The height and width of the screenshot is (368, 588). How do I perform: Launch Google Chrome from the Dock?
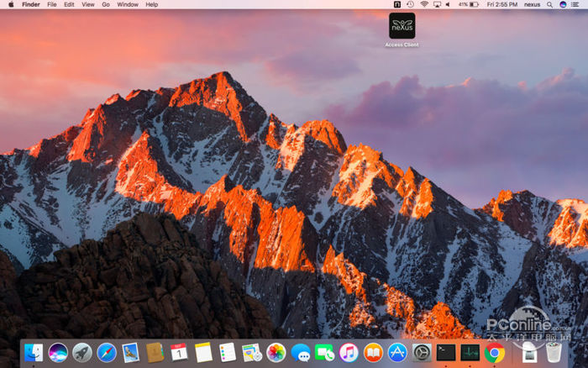pos(495,353)
